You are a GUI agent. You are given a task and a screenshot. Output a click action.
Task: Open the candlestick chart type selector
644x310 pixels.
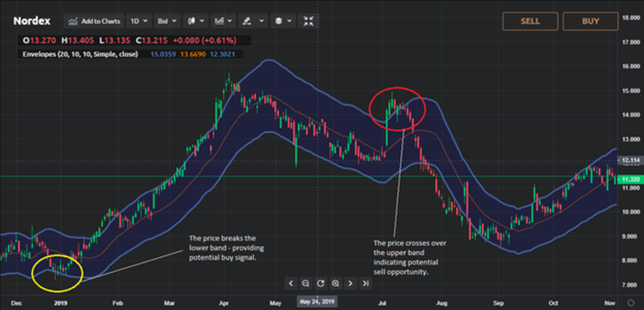(195, 21)
